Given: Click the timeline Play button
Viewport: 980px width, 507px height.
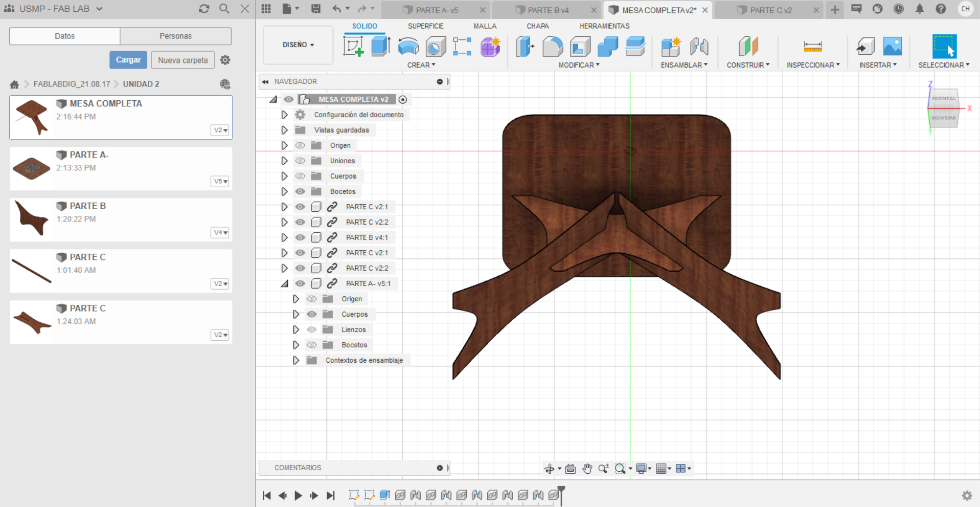Looking at the screenshot, I should click(x=298, y=495).
